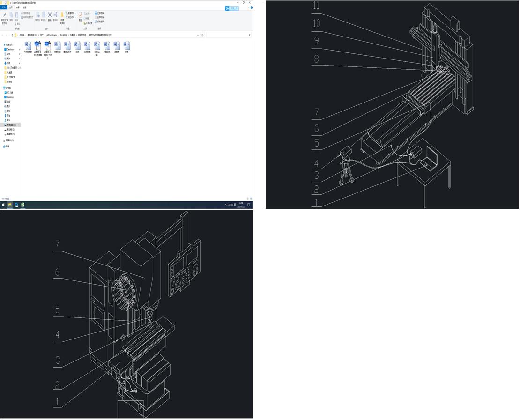Screen dimensions: 520x420
Task: Select Network in navigation pane
Action: (6, 146)
